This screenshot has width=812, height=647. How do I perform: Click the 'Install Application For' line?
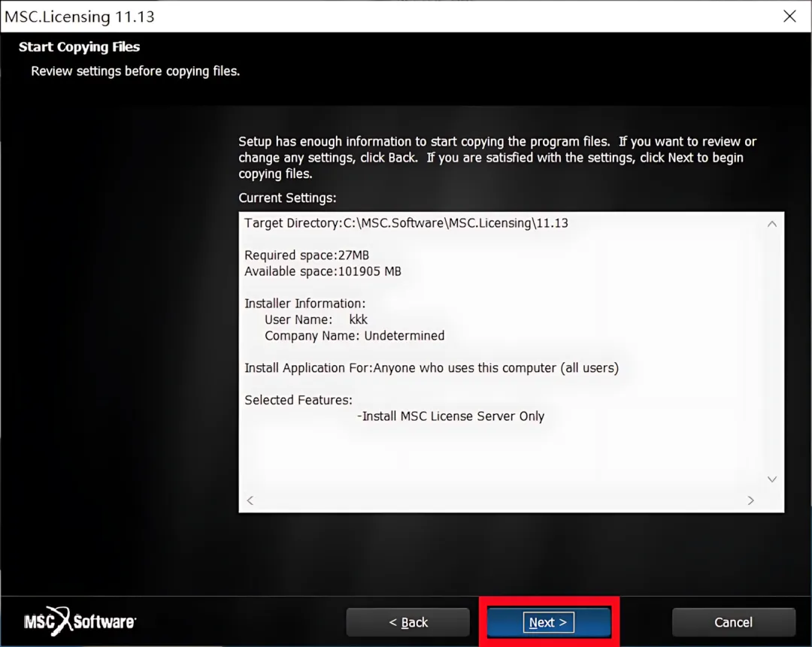(432, 368)
